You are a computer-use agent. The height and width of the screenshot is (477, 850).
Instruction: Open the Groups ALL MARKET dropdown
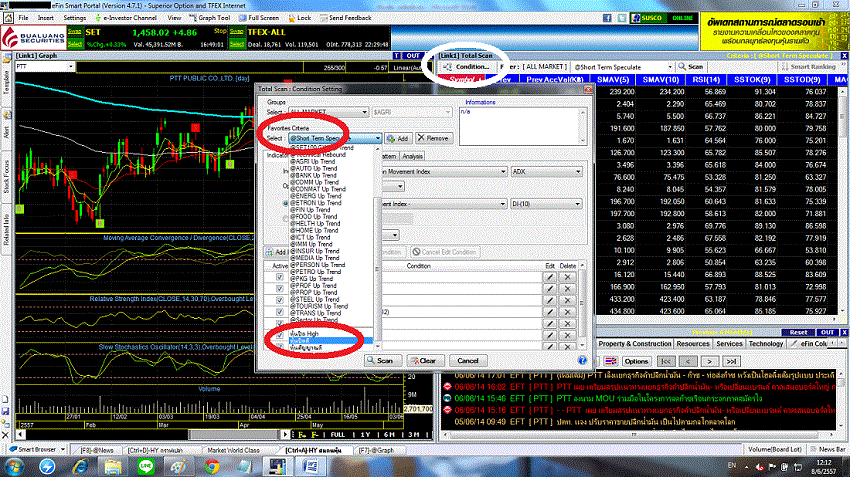tap(329, 112)
